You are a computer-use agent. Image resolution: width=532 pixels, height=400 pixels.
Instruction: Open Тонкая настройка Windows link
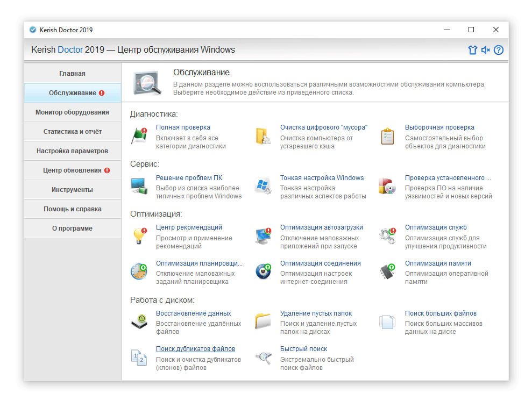tap(322, 178)
